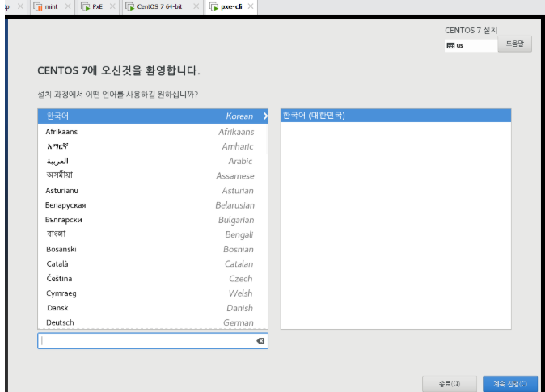Switch to CentOS 7 64-bit tab

(x=159, y=6)
